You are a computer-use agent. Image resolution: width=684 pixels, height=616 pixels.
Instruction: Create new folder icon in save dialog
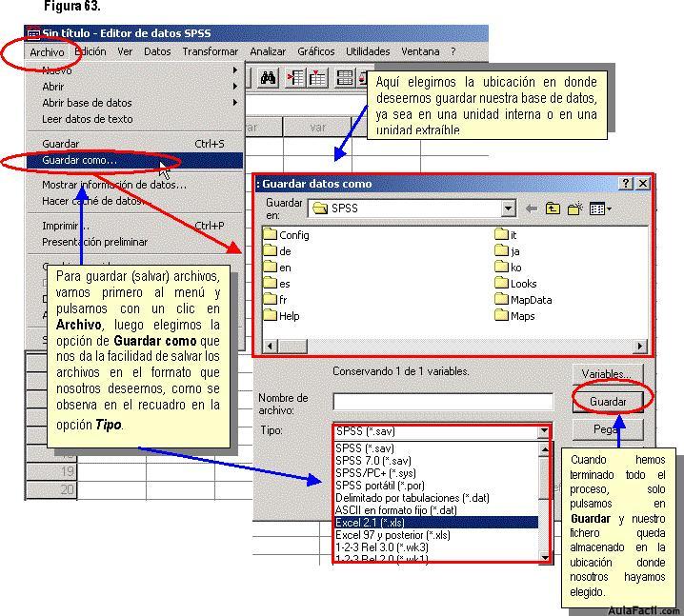point(575,209)
